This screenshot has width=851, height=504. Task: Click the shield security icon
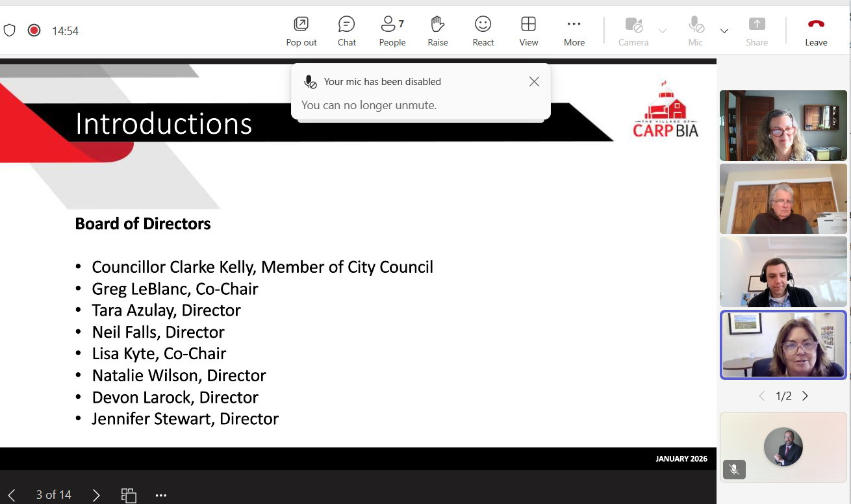point(10,31)
